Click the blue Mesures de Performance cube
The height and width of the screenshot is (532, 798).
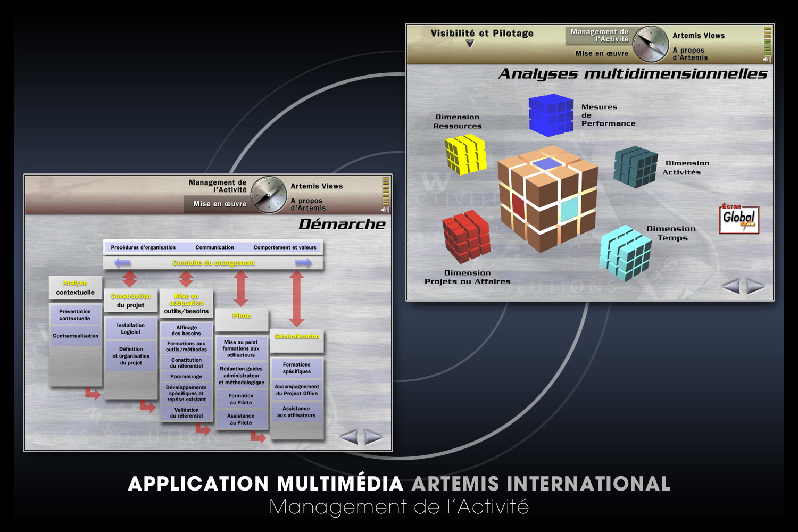coord(551,114)
